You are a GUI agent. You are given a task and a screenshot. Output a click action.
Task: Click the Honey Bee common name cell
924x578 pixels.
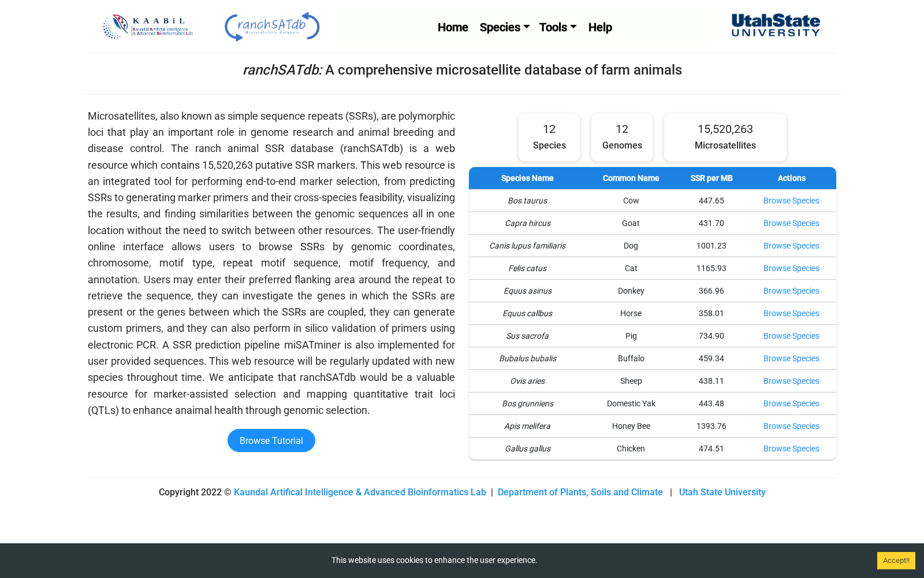(x=631, y=426)
